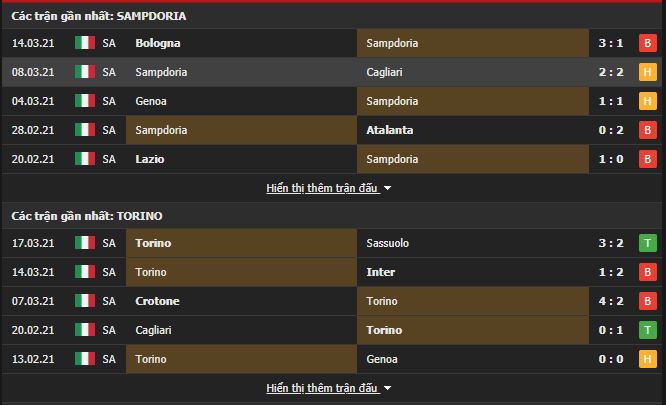The height and width of the screenshot is (405, 666).
Task: Click the Italy flag on 14.03.21 Bologna row
Action: [x=85, y=43]
